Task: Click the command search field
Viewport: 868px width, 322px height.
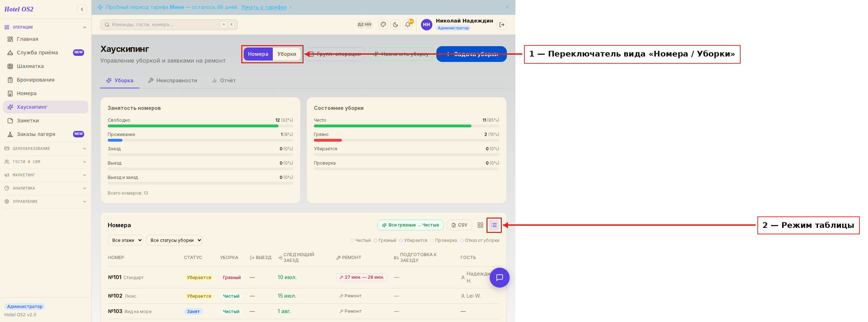Action: coord(169,25)
